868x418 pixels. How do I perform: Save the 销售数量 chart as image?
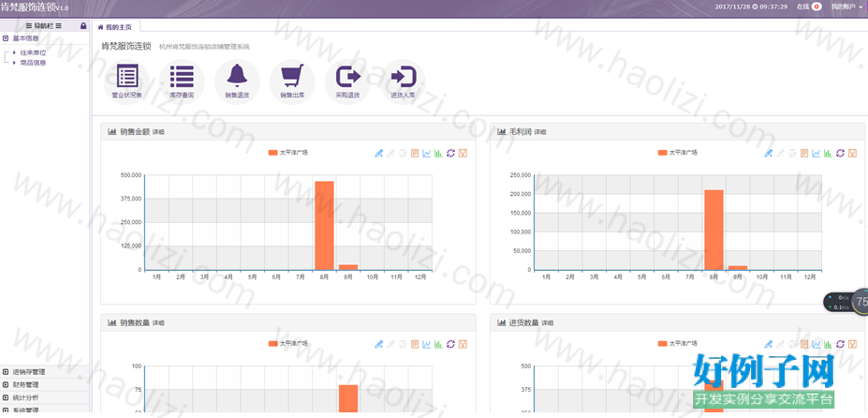tap(463, 344)
